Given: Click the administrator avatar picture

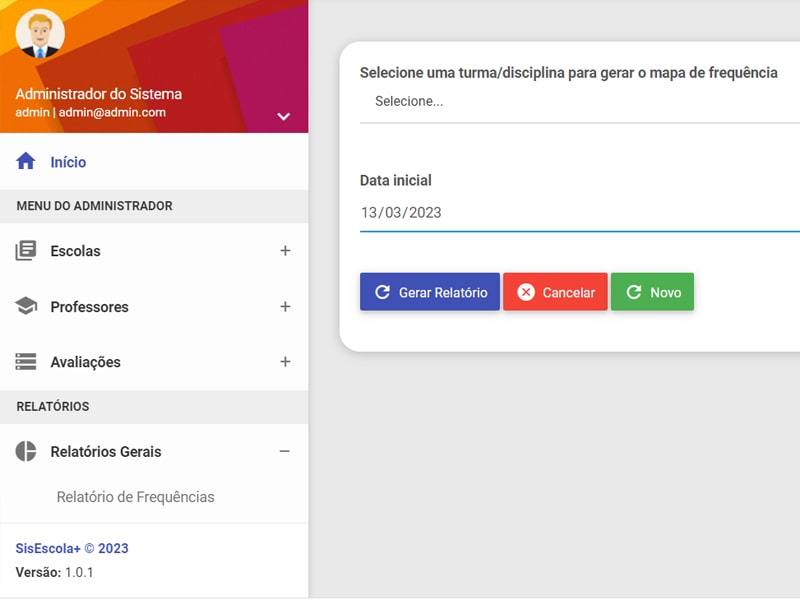Looking at the screenshot, I should [41, 35].
